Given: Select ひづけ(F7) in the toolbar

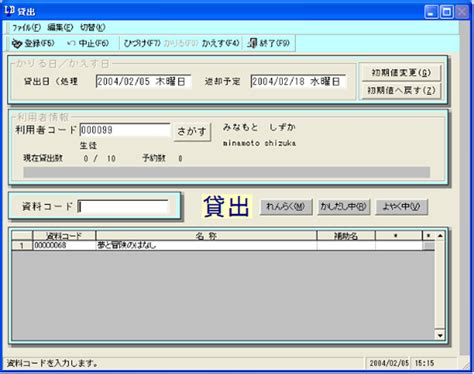Looking at the screenshot, I should click(x=142, y=43).
